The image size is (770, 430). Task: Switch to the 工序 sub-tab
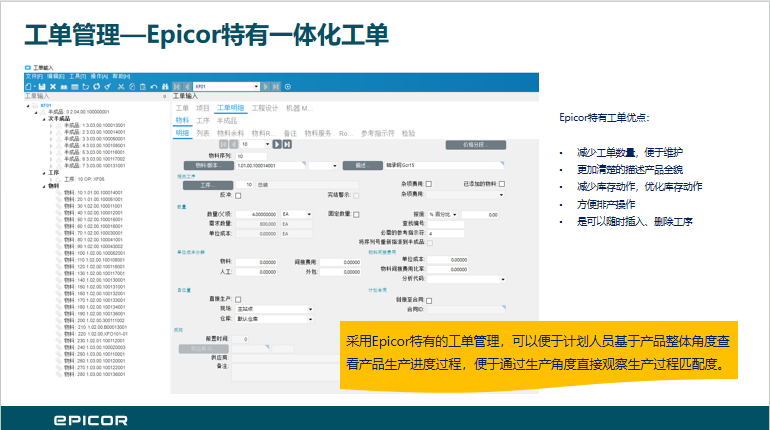[x=203, y=121]
